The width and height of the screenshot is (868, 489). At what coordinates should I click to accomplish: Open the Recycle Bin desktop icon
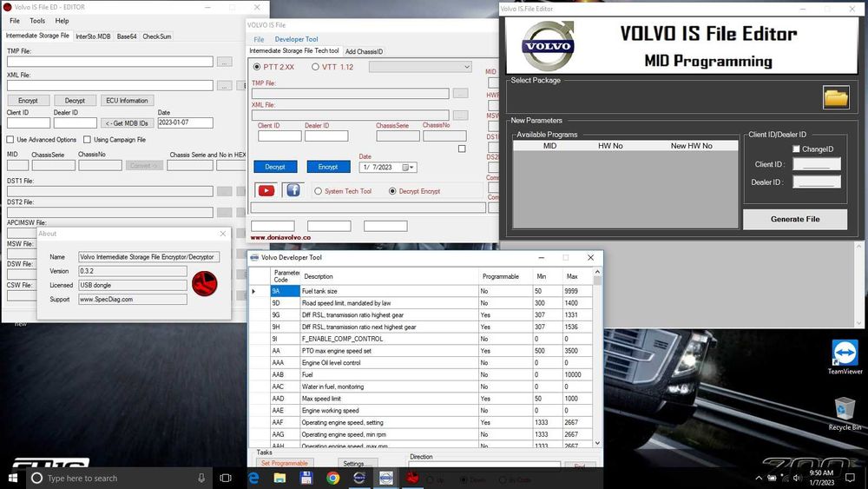[845, 413]
